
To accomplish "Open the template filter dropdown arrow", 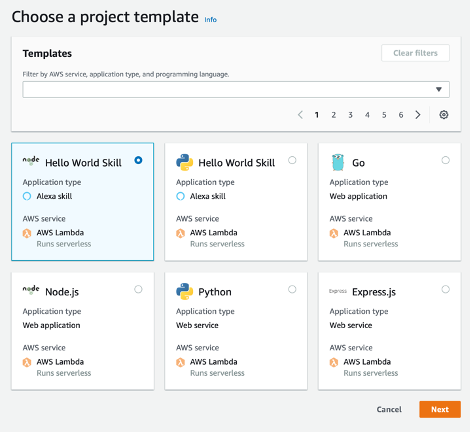I will [x=439, y=89].
